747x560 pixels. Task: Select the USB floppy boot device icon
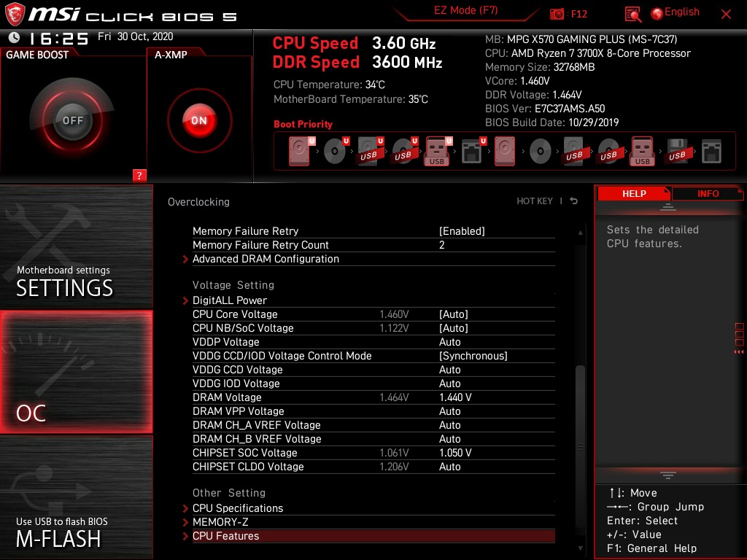pos(677,152)
